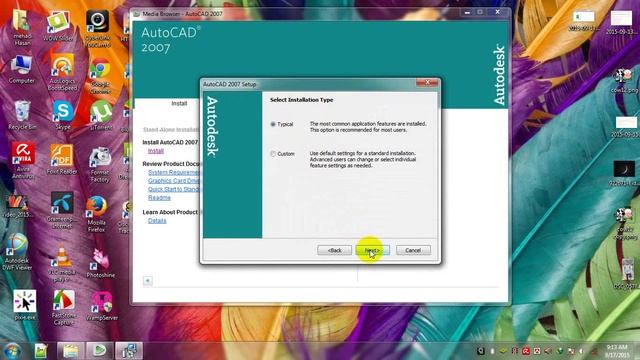The height and width of the screenshot is (360, 640).
Task: Select the Photoshine desktop icon
Action: point(100,264)
